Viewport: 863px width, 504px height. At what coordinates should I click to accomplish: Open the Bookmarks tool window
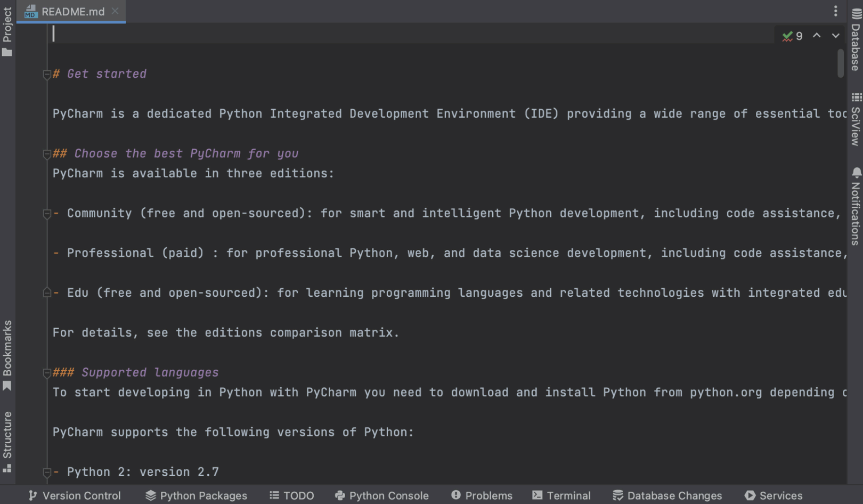point(7,355)
